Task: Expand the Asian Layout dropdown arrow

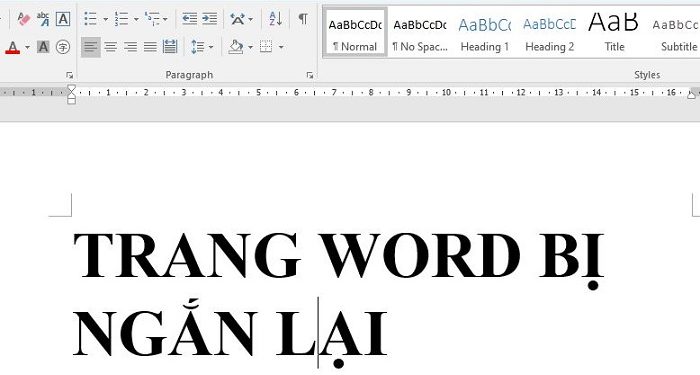Action: coord(250,19)
